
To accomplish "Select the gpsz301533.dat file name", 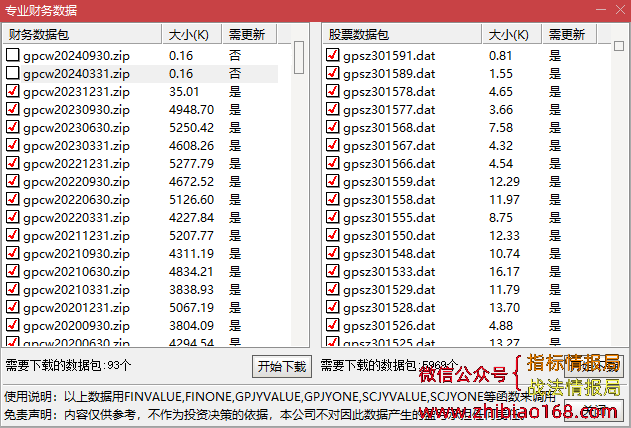I will tap(389, 272).
